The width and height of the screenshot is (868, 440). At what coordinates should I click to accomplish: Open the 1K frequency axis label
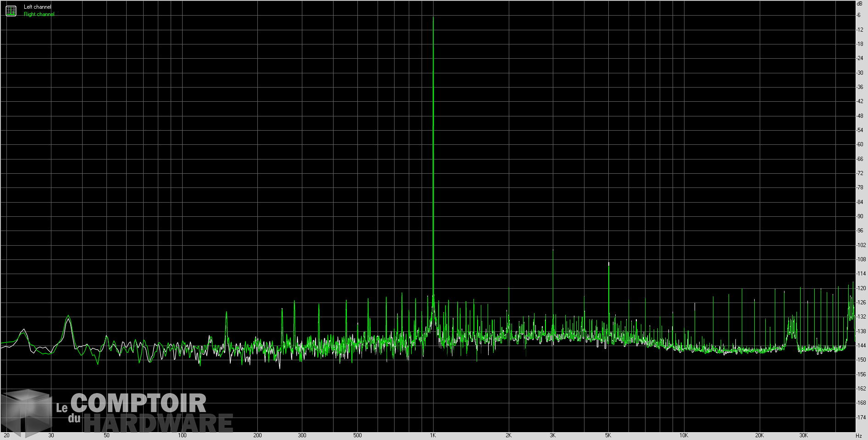click(434, 436)
